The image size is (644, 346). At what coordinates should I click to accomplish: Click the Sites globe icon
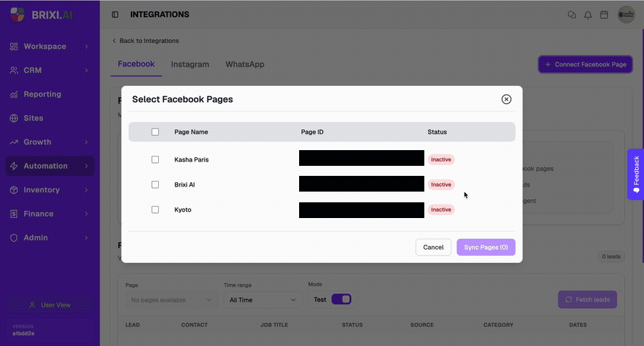click(x=14, y=118)
